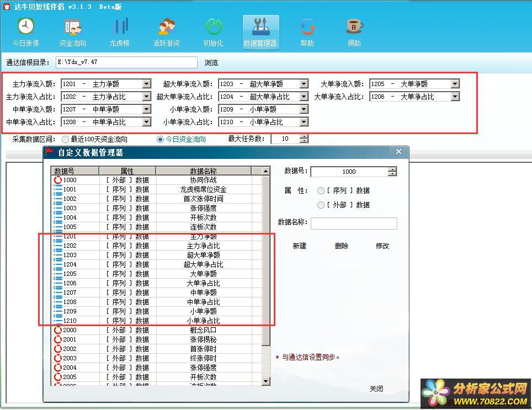Choose the [序列] 数据 attribute option
The image size is (532, 410).
click(x=321, y=190)
